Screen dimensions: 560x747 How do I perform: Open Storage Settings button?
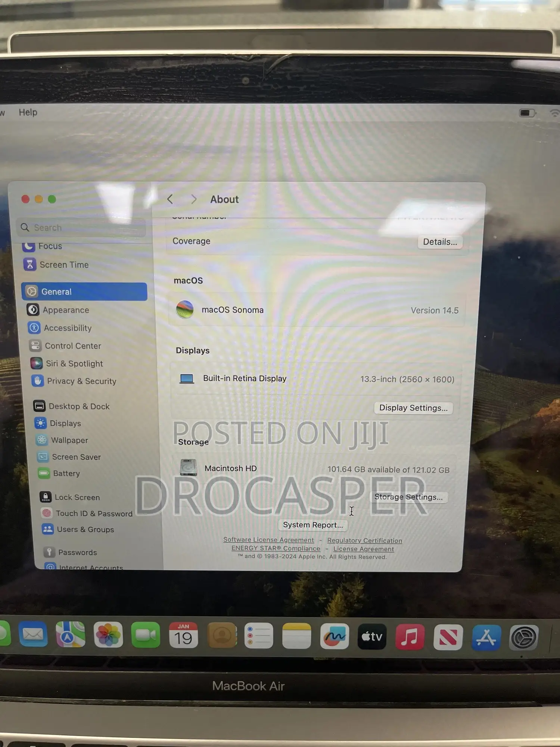(408, 497)
